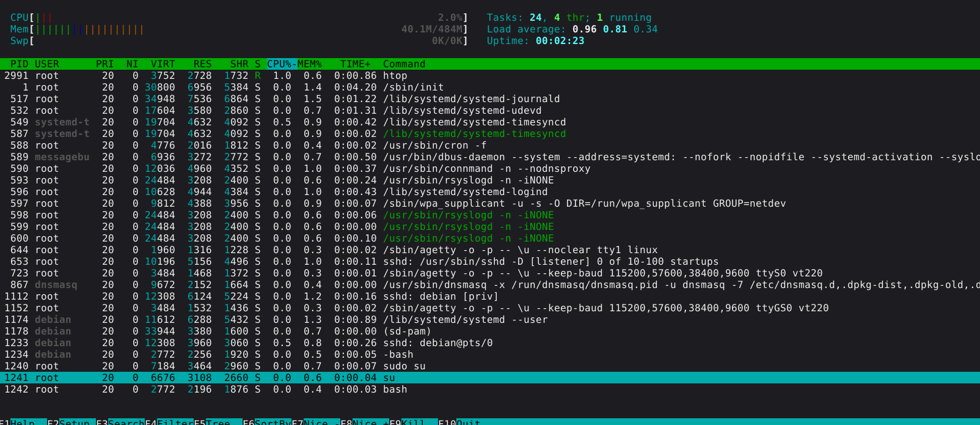Viewport: 980px width, 425px height.
Task: Sort by the Command column header
Action: click(x=404, y=64)
